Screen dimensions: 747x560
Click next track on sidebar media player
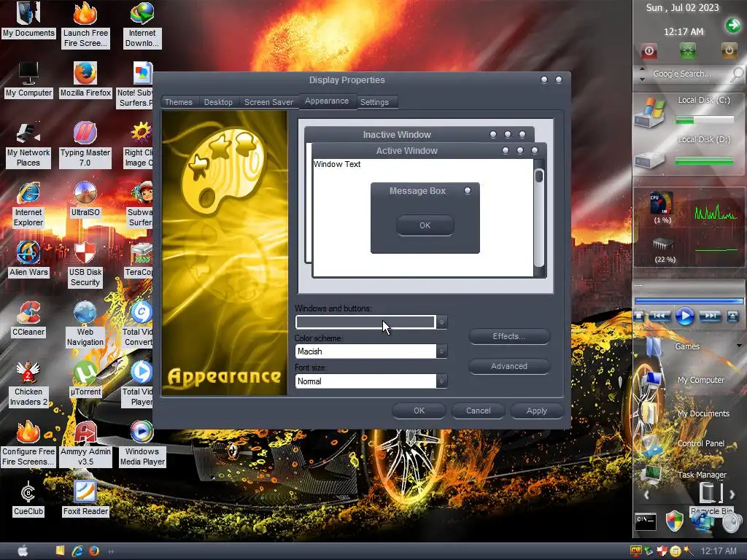pos(711,316)
